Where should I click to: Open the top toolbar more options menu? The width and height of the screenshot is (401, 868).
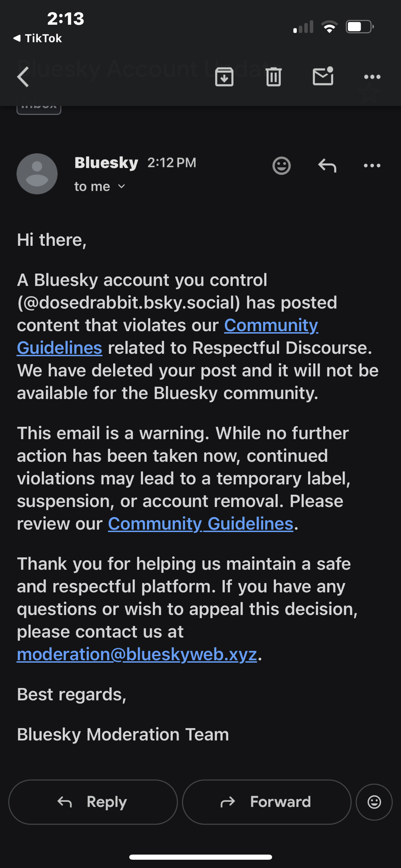pyautogui.click(x=372, y=77)
